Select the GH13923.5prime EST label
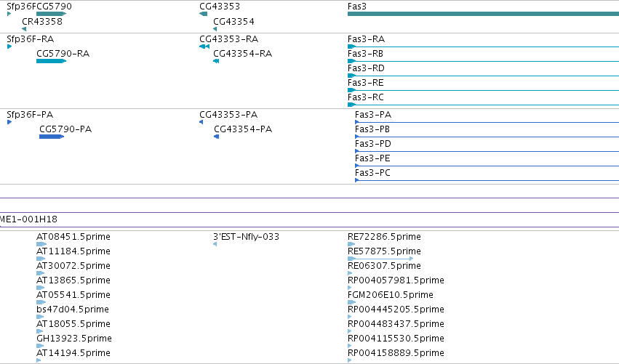The height and width of the screenshot is (364, 619). pyautogui.click(x=74, y=339)
